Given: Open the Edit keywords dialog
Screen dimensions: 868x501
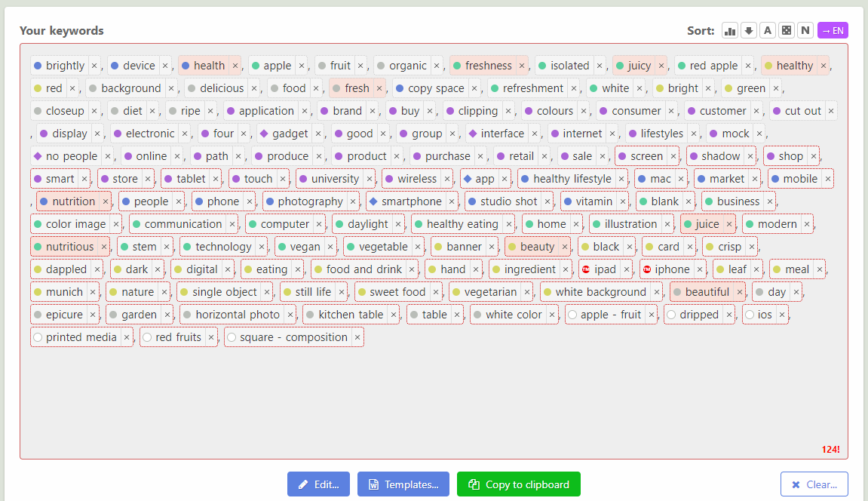Looking at the screenshot, I should click(x=318, y=484).
